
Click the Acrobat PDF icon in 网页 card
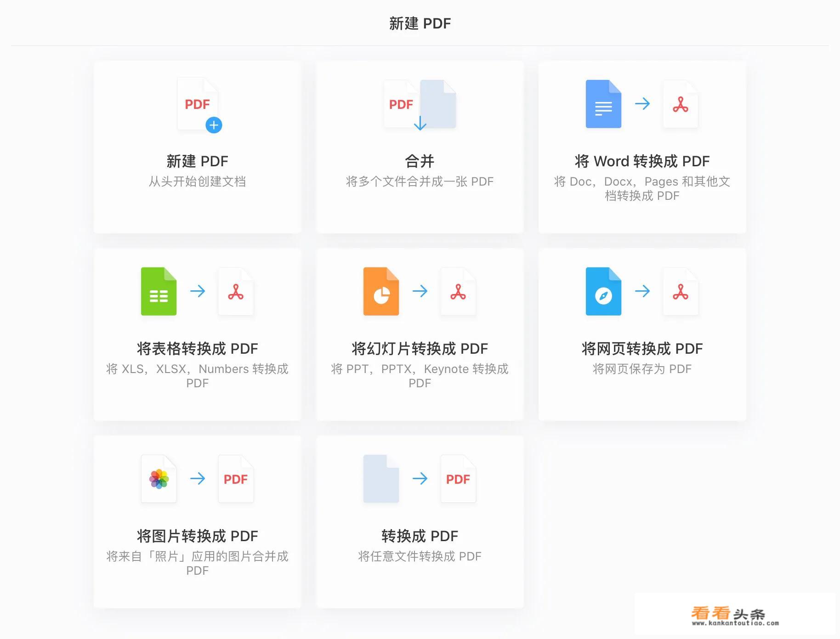click(x=681, y=291)
